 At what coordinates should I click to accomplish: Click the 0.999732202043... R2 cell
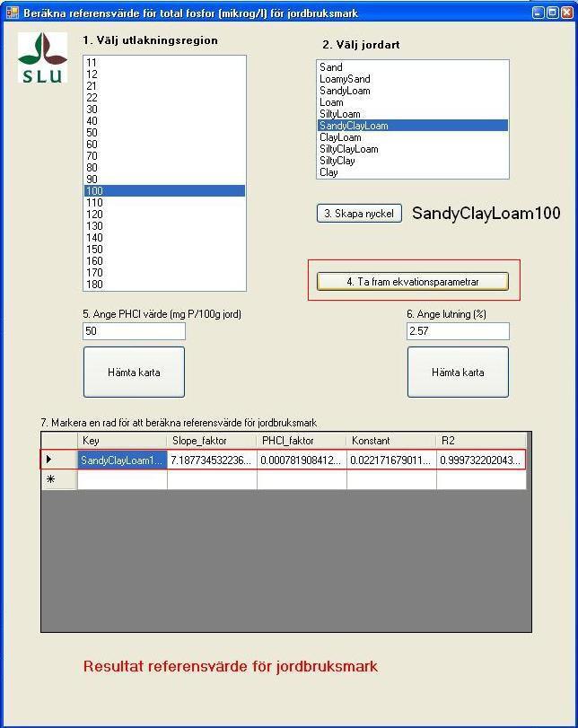[x=481, y=460]
